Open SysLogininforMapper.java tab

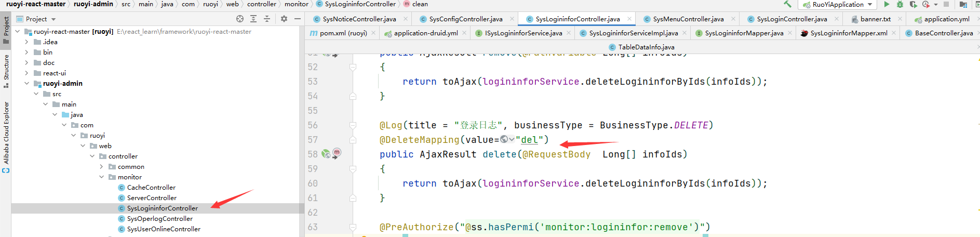(744, 33)
